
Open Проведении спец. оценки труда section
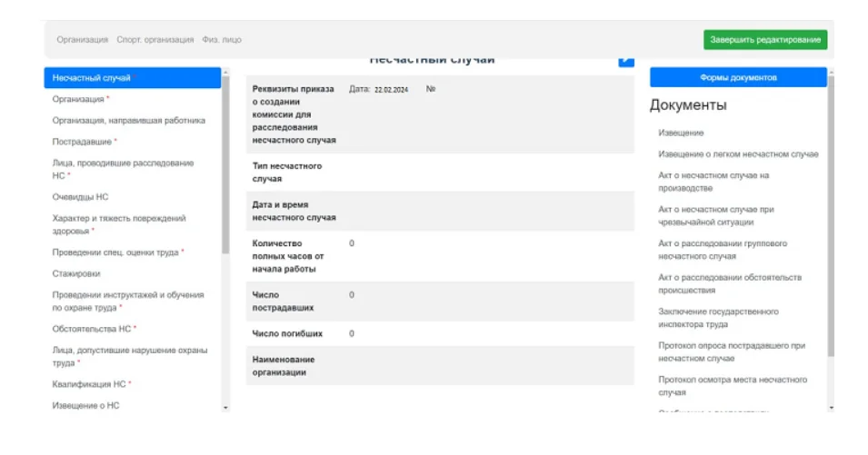click(117, 252)
